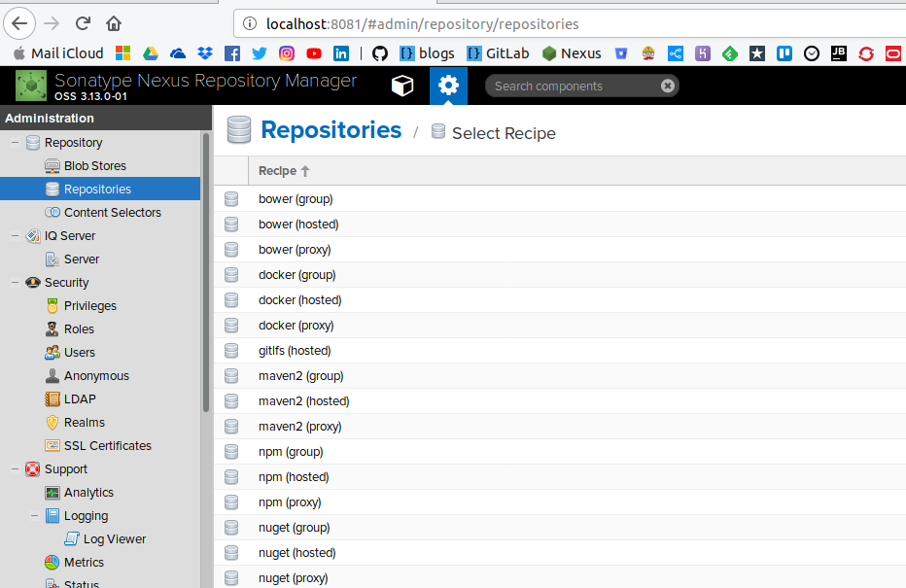Open the LinkedIn bookmark icon
Screen dimensions: 906x588
(x=341, y=53)
